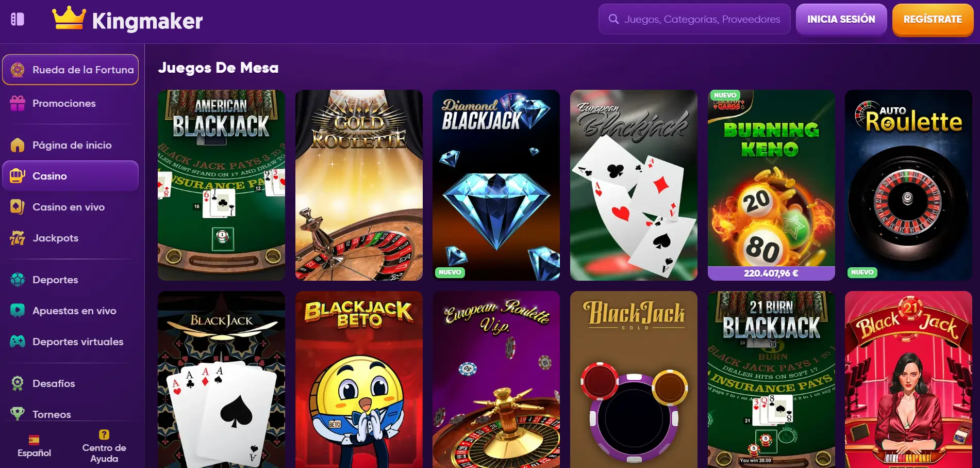This screenshot has width=980, height=468.
Task: Select Casino en vivo menu item
Action: pyautogui.click(x=69, y=207)
